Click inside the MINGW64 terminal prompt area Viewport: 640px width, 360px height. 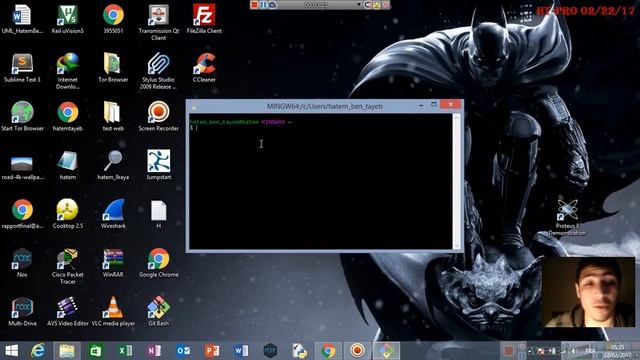click(x=320, y=182)
